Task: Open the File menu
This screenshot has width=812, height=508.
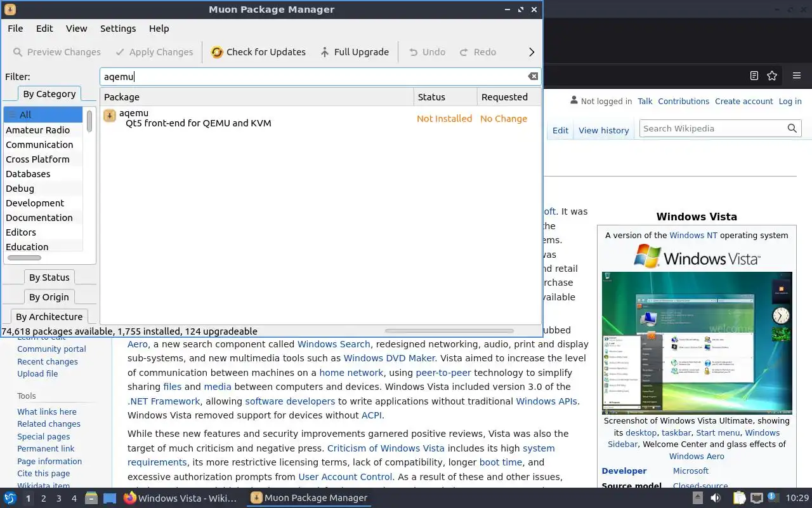Action: (15, 29)
